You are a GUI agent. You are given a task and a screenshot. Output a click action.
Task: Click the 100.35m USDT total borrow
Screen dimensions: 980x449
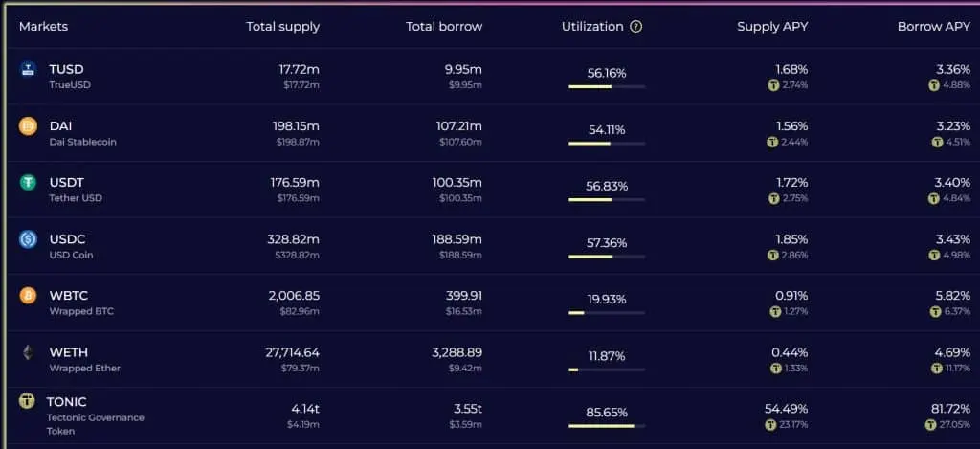(457, 183)
